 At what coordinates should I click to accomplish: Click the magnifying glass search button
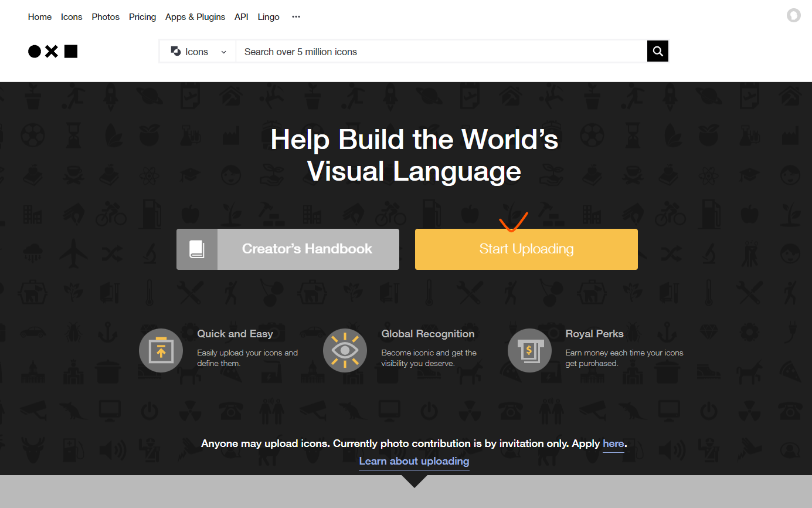658,52
